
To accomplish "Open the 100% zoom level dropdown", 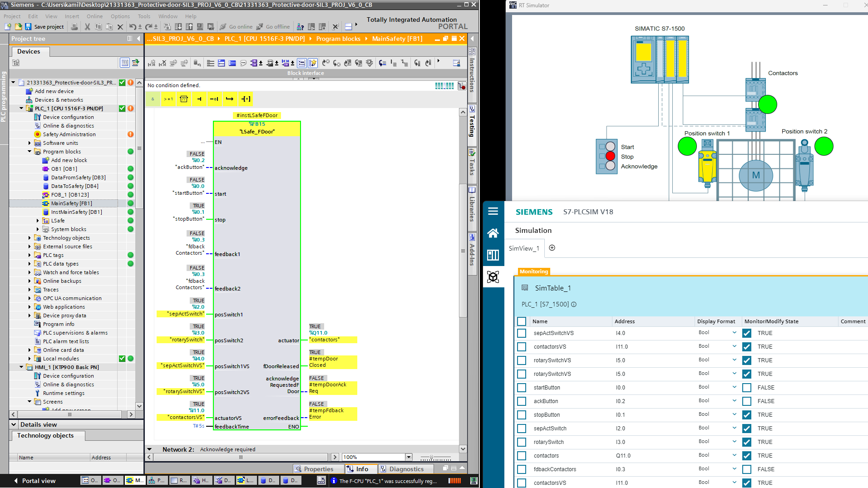I will (x=409, y=457).
